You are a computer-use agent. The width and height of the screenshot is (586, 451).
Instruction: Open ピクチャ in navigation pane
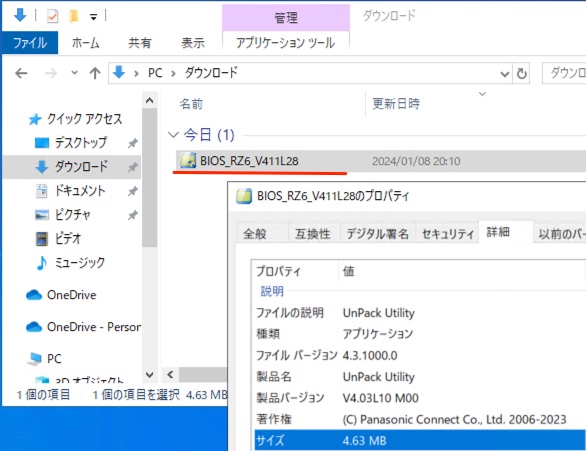(73, 215)
